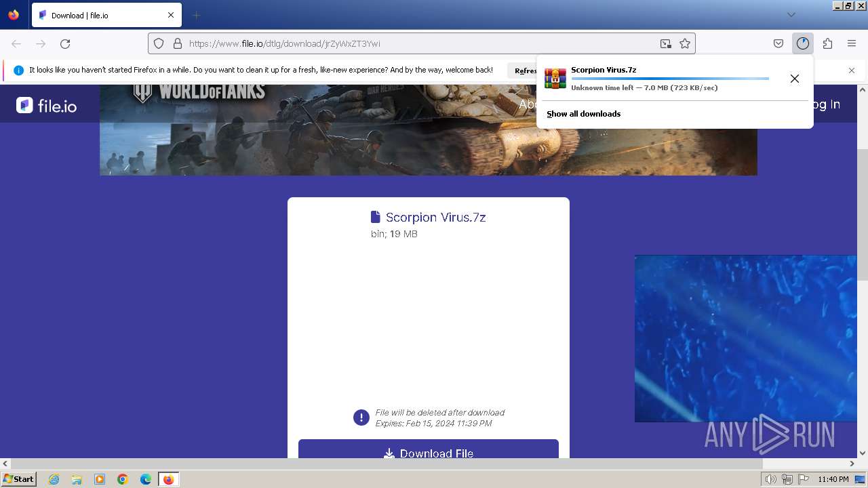Save to Pocket icon
This screenshot has width=868, height=488.
coord(778,43)
